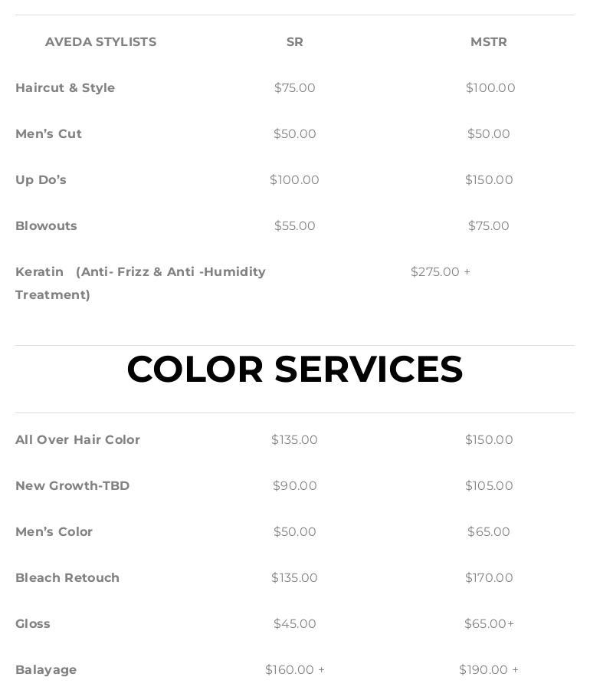Select the $100.00 MSTR Haircut & Style price
The height and width of the screenshot is (700, 590).
490,88
